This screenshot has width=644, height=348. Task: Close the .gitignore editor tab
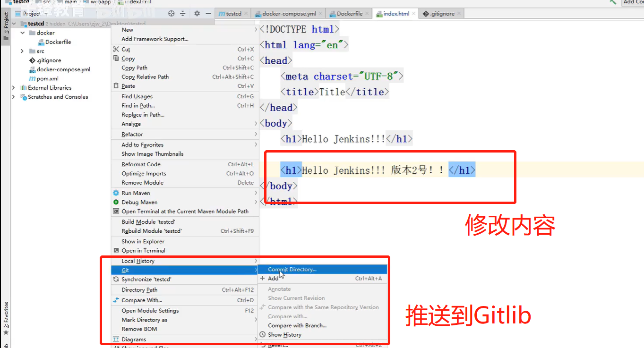[x=460, y=14]
